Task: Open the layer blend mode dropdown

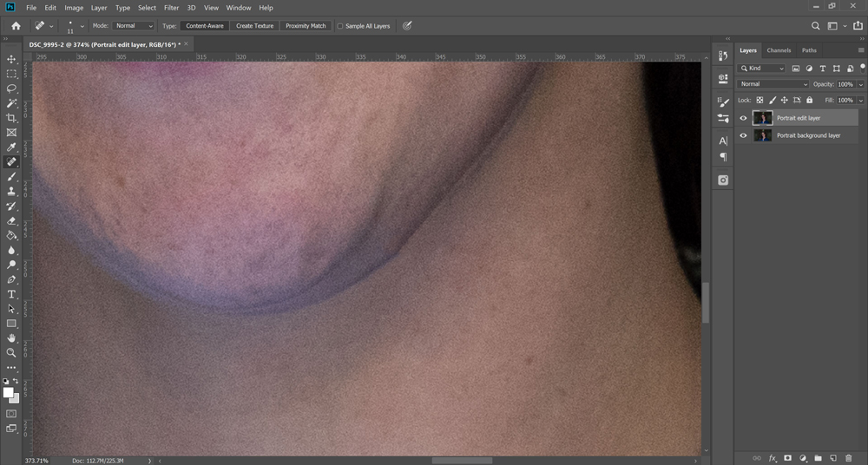Action: pos(773,84)
